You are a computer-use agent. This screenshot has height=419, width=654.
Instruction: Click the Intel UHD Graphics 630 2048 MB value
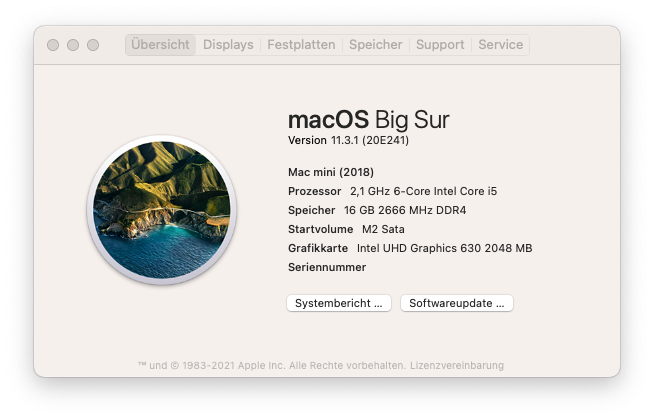(x=444, y=248)
